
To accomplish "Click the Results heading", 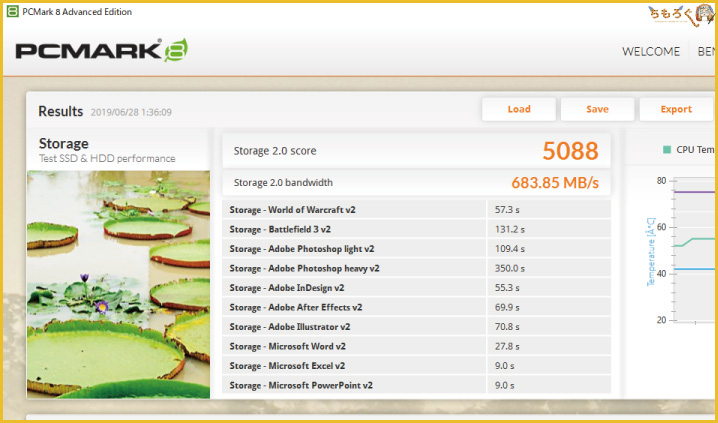I will click(x=60, y=111).
